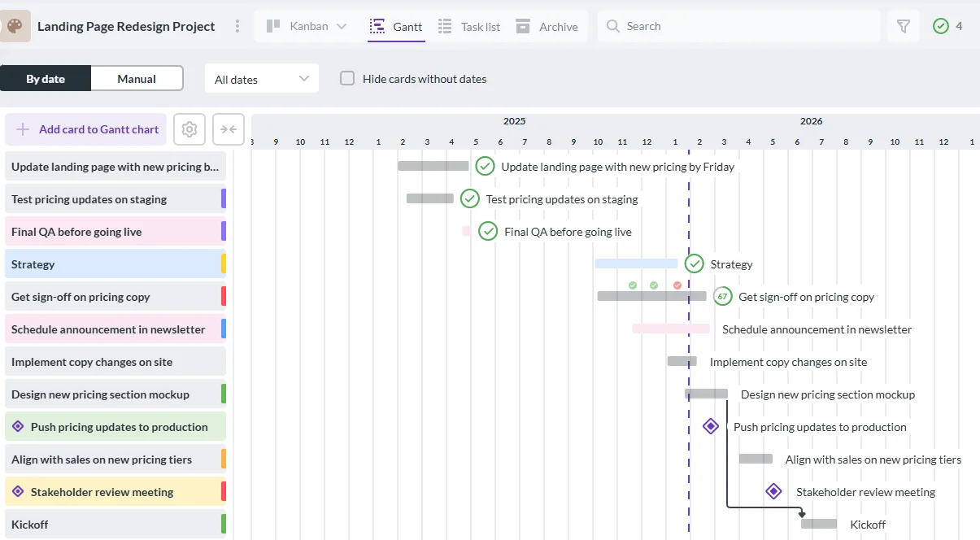Enable the Hide cards without dates checkbox
The width and height of the screenshot is (980, 540).
pos(347,78)
